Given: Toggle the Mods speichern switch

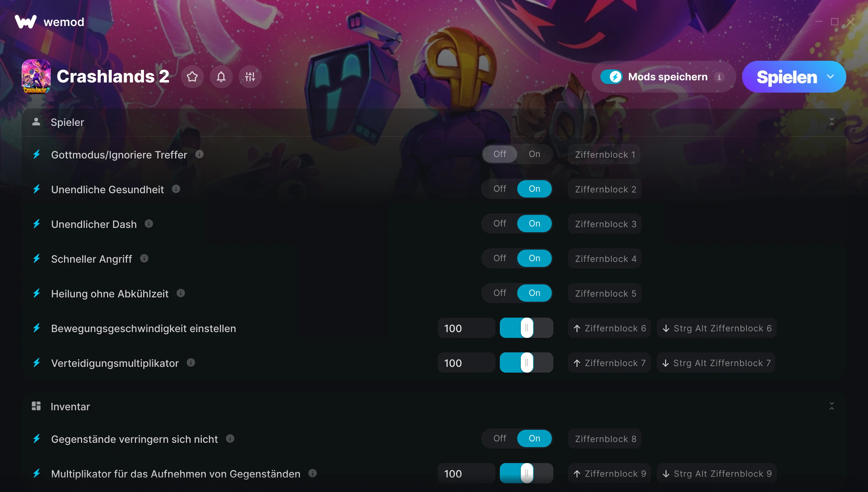Looking at the screenshot, I should coord(612,77).
